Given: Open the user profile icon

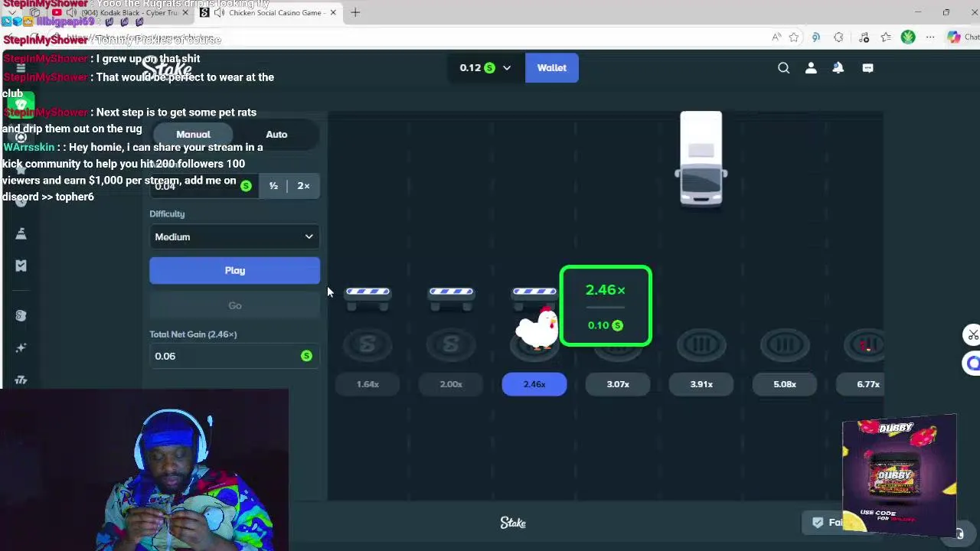Looking at the screenshot, I should [811, 68].
